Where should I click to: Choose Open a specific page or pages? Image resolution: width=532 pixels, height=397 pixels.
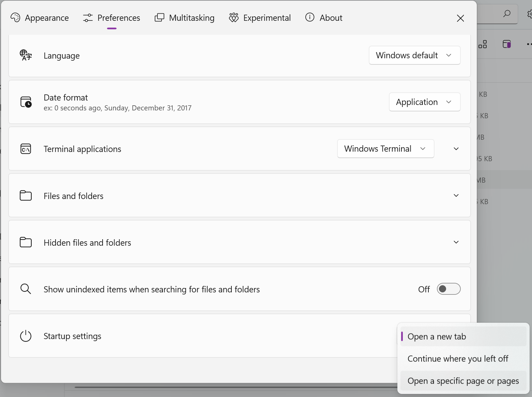pyautogui.click(x=463, y=381)
